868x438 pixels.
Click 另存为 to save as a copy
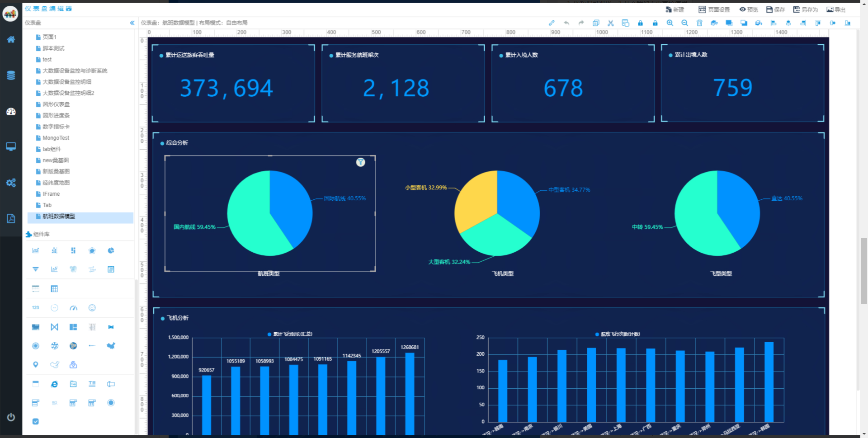click(806, 9)
